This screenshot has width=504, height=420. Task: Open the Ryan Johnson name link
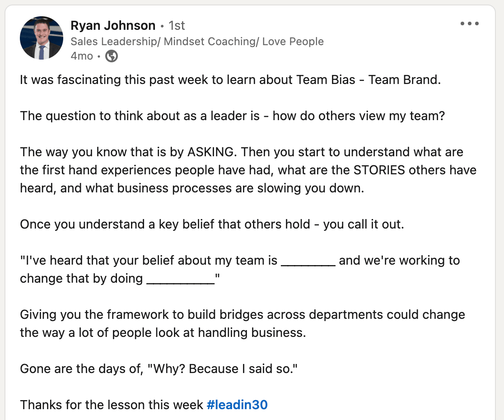[x=113, y=25]
